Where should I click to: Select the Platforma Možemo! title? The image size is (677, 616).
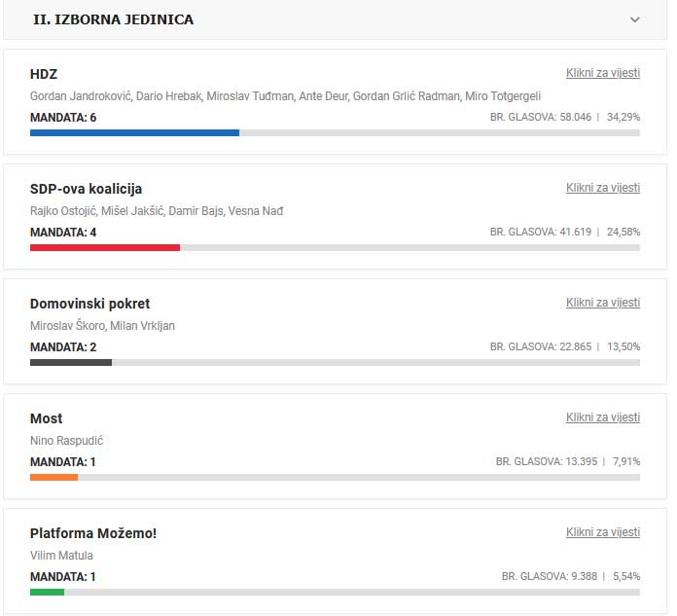coord(93,533)
